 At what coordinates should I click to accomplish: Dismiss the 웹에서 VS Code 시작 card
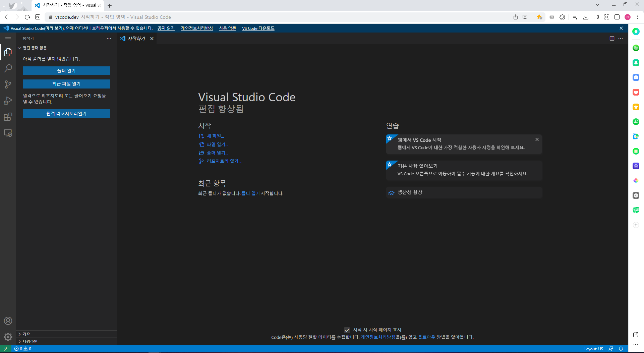(537, 139)
